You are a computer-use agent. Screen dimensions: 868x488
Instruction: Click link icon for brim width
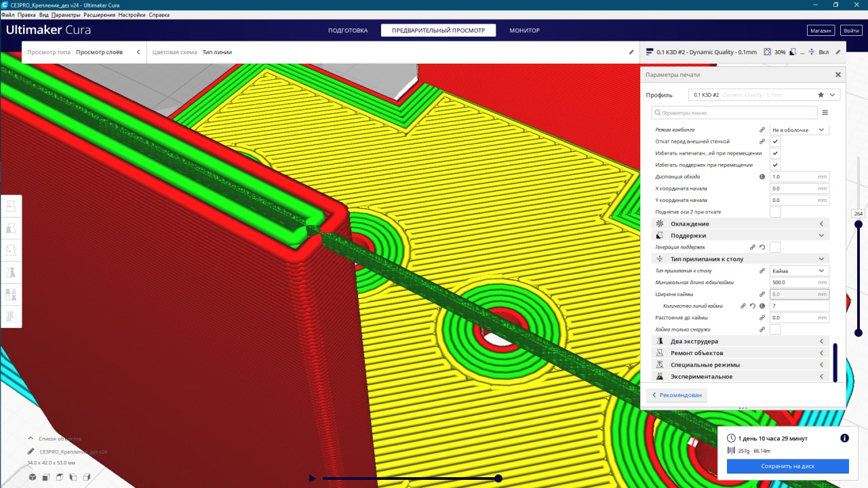[x=762, y=294]
